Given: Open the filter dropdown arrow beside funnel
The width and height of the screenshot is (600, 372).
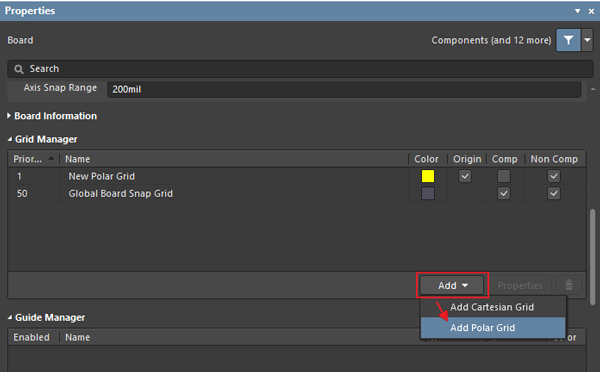Looking at the screenshot, I should pyautogui.click(x=587, y=40).
